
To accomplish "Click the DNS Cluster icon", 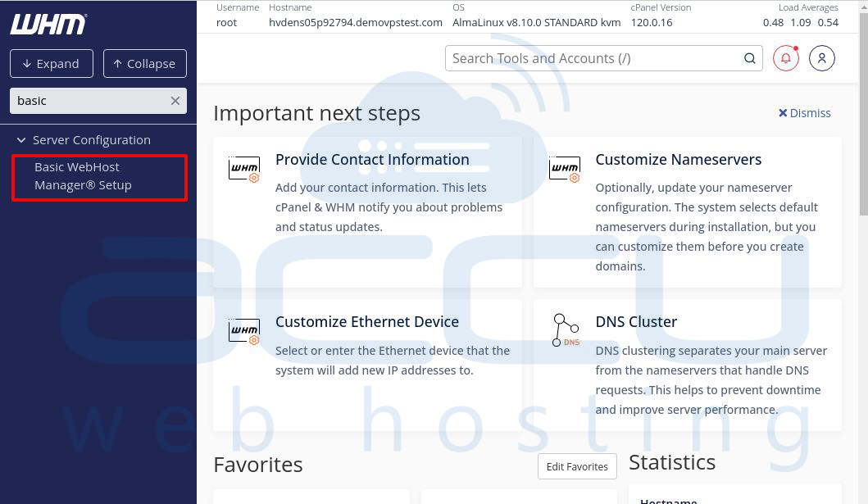I will (x=566, y=330).
